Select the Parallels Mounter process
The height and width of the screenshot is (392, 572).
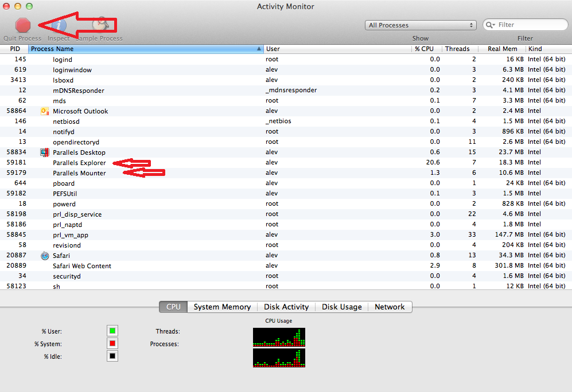[79, 173]
